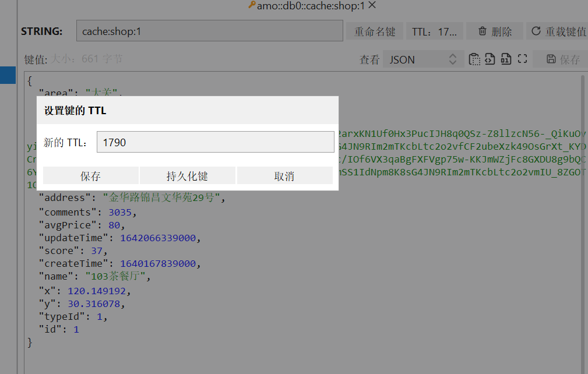Close the amo::db0::cache:shop:1 tab
Viewport: 588px width, 374px height.
(372, 5)
